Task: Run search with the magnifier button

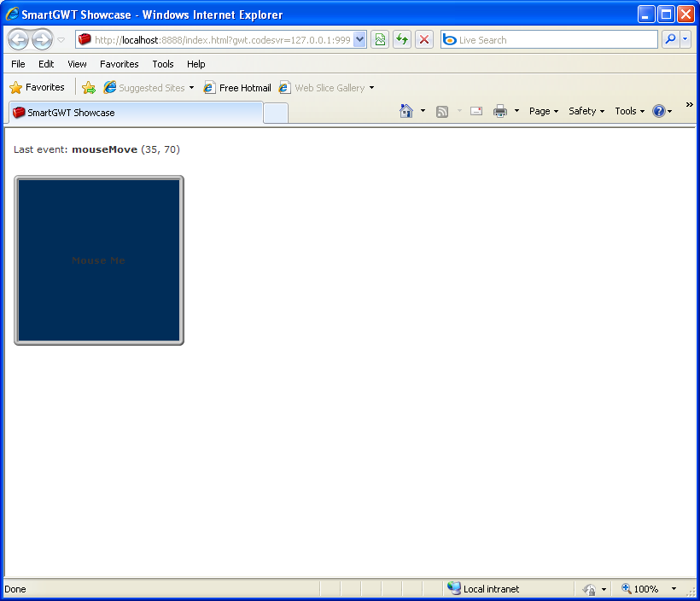Action: click(x=670, y=40)
